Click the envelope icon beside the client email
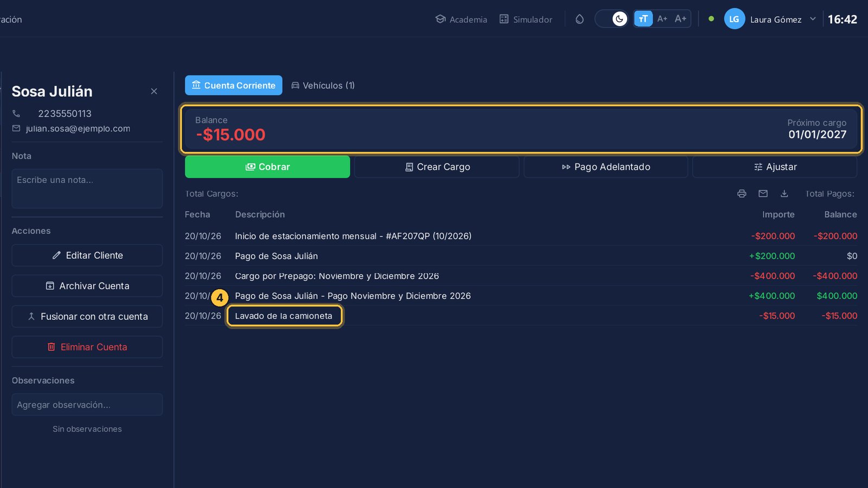 point(16,129)
